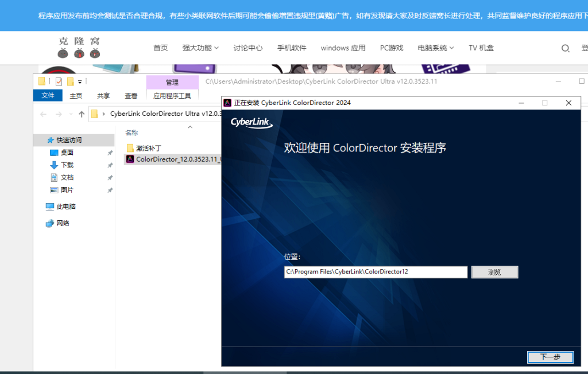Select 图片 in the navigation pane
This screenshot has height=374, width=588.
[x=67, y=190]
